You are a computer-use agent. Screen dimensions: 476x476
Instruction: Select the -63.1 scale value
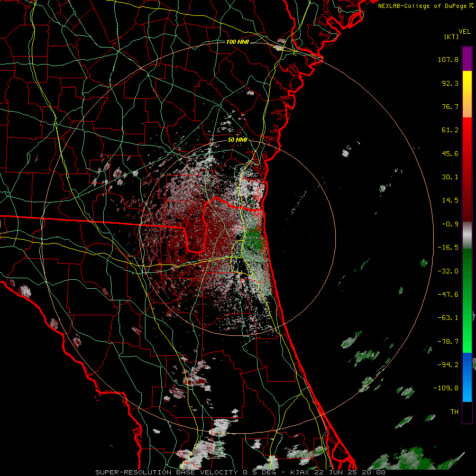coord(448,318)
